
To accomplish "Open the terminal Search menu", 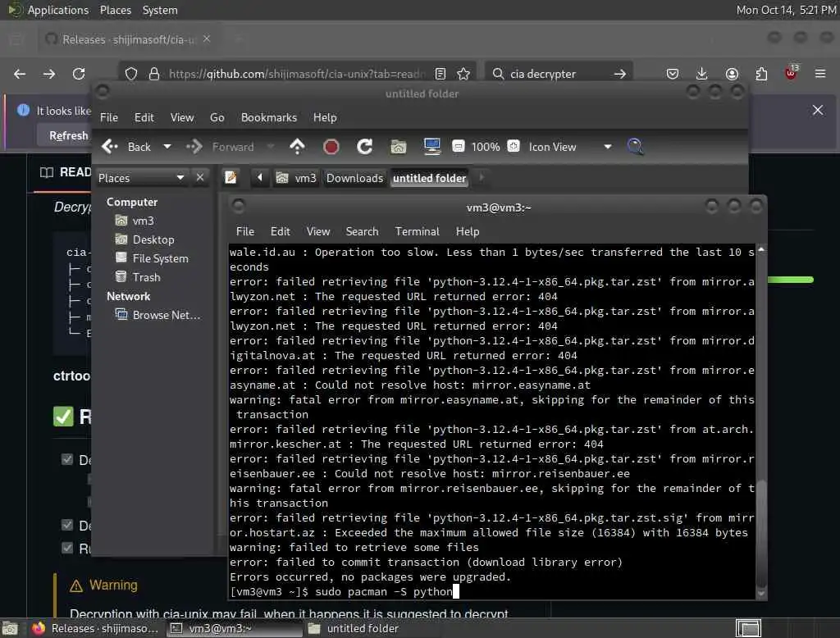I will pyautogui.click(x=362, y=231).
